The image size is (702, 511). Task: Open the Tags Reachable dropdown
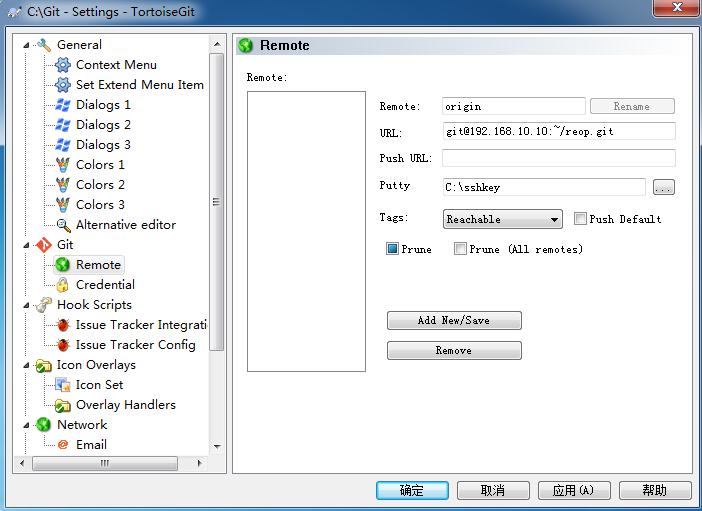503,219
